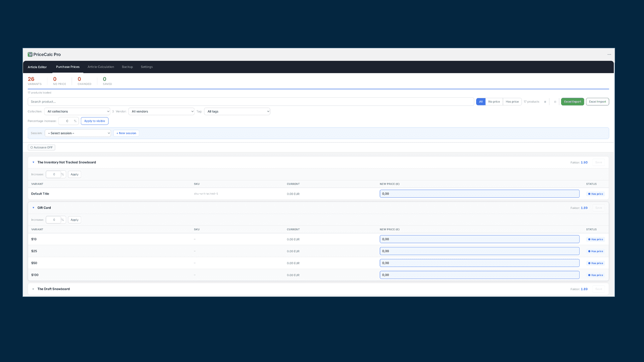The image size is (644, 362).
Task: Collapse The Inventory Not Tracked Snowboard triangle
Action: (33, 162)
